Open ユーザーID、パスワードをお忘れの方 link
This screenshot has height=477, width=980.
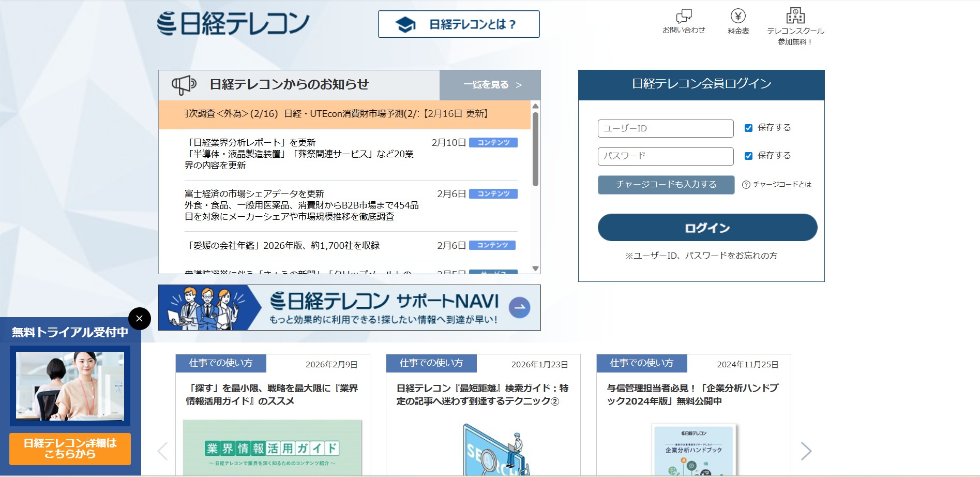tap(701, 256)
